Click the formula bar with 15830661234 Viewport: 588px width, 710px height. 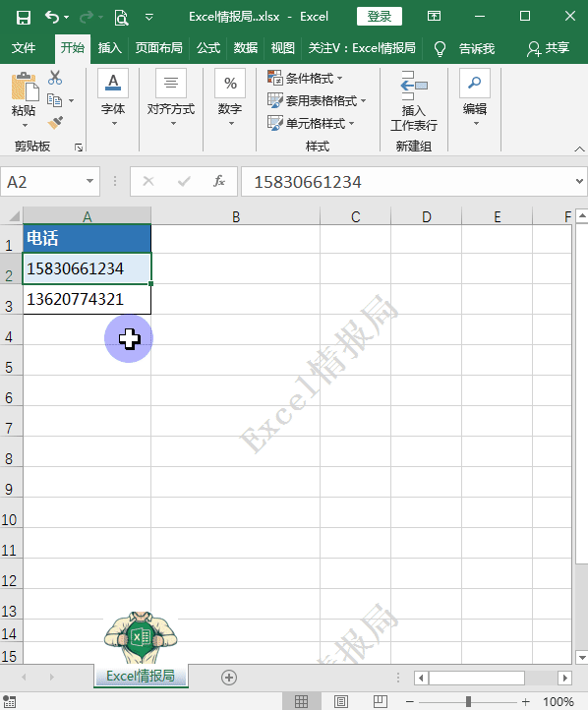pos(407,182)
